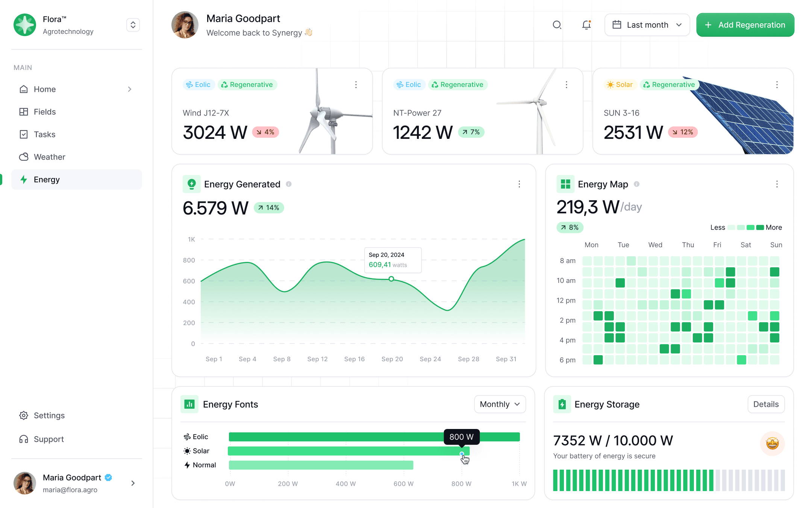Click the Eolic wind icon on Wind J12-7X card
The image size is (812, 508).
tap(189, 85)
